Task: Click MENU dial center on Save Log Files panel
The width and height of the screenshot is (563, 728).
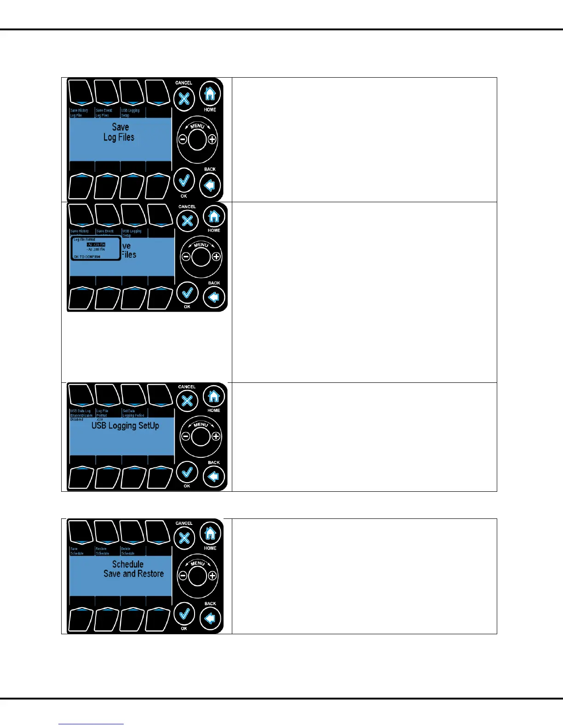Action: (x=197, y=139)
